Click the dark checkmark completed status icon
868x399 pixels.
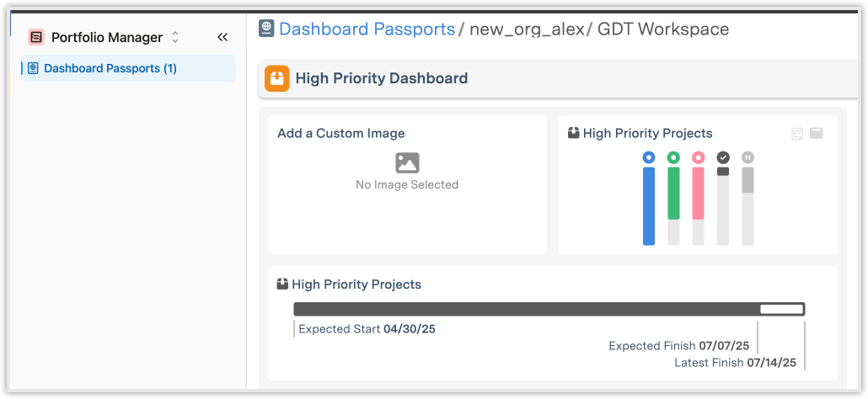pyautogui.click(x=723, y=157)
